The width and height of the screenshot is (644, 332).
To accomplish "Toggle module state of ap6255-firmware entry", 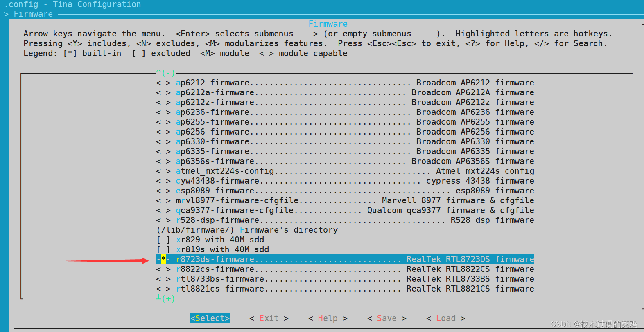I will coord(163,122).
